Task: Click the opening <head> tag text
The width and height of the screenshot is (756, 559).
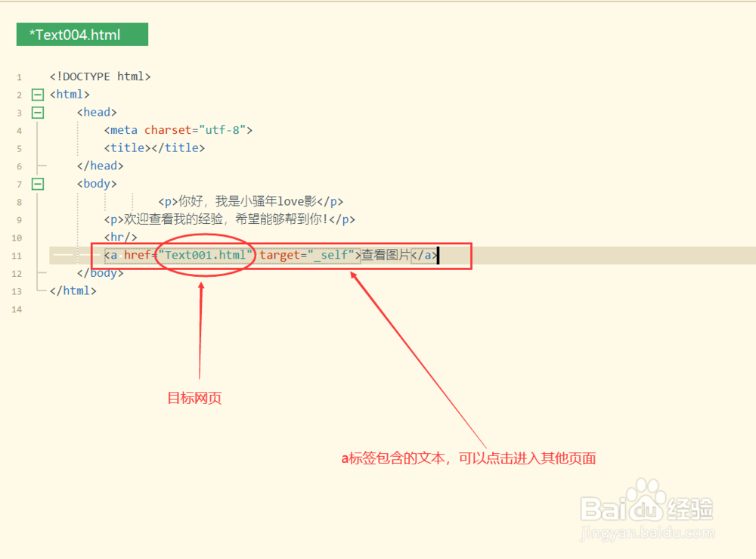Action: coord(97,113)
